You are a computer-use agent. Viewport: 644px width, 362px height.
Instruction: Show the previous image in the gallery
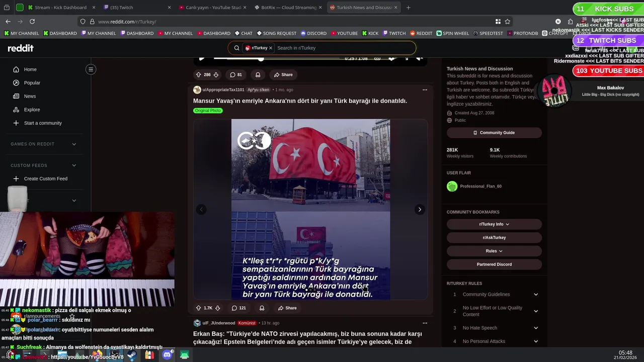click(x=201, y=209)
